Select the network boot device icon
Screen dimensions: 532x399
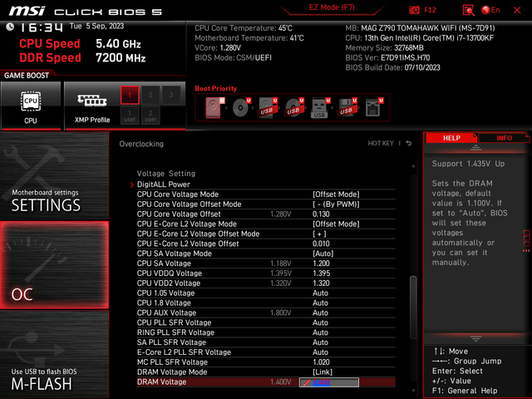click(x=373, y=107)
